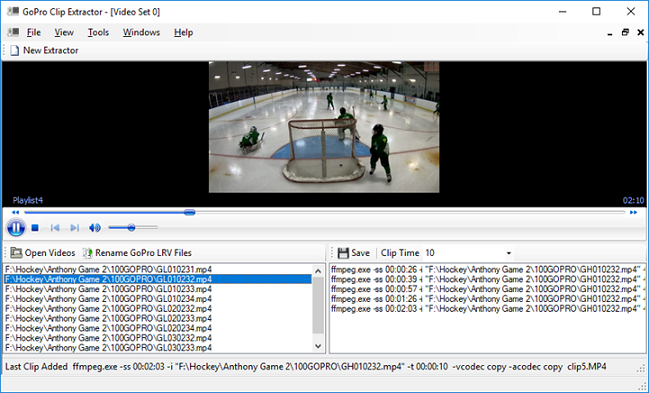Click the file list scrollbar thumb

pos(318,305)
